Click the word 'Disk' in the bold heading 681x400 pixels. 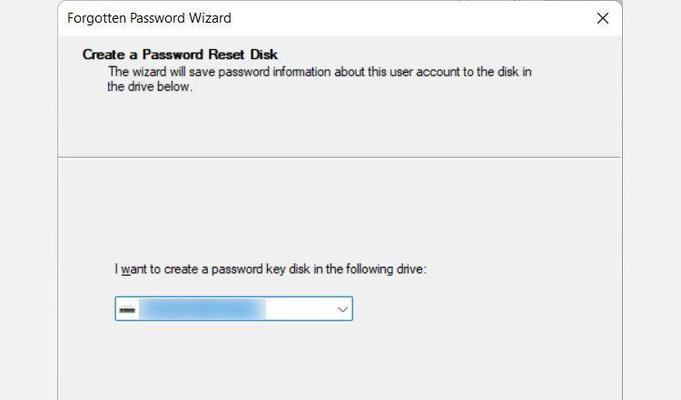click(264, 54)
